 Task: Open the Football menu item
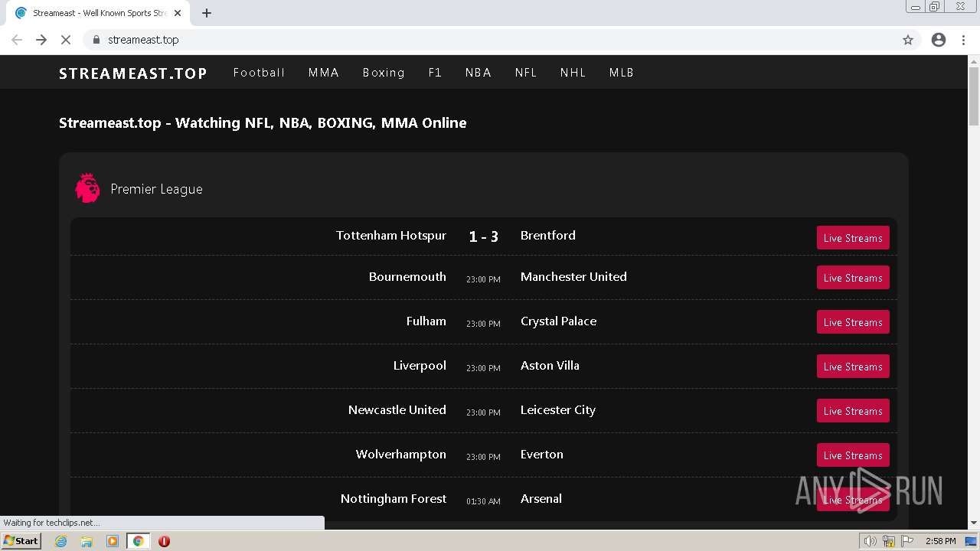click(x=259, y=73)
